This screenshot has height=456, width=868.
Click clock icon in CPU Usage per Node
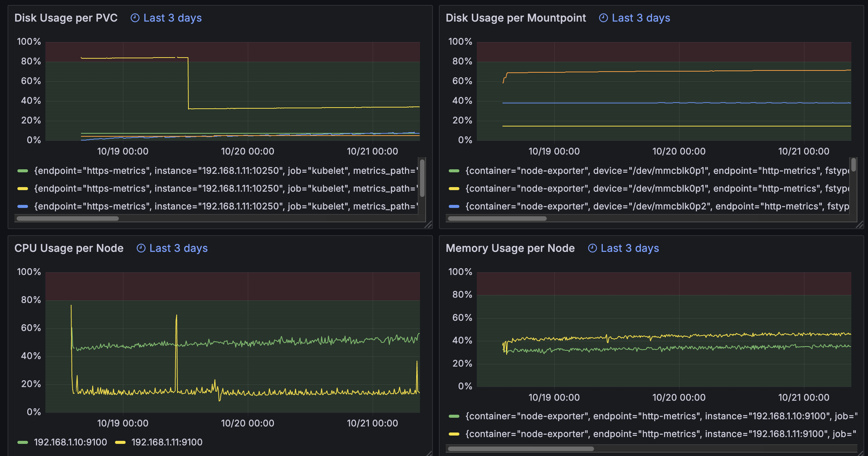click(141, 248)
